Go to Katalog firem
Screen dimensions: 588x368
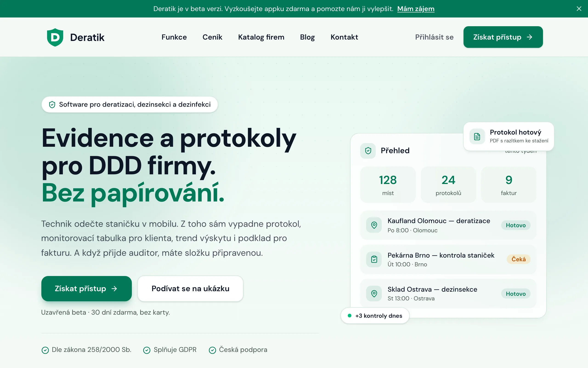pos(261,37)
